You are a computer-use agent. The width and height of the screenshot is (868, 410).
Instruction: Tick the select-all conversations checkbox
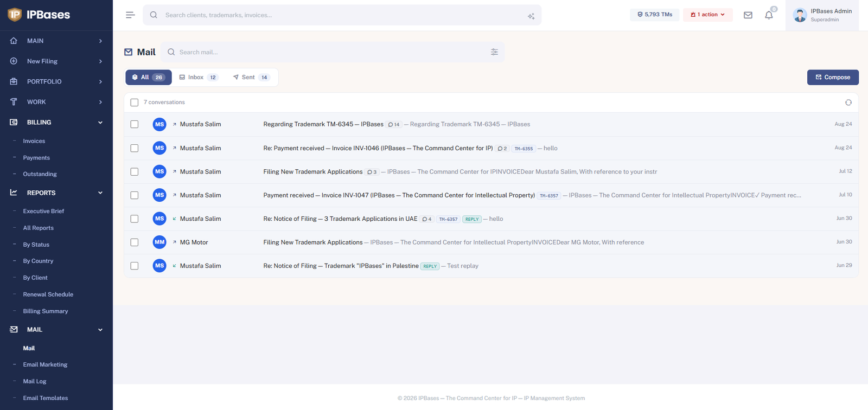(135, 102)
